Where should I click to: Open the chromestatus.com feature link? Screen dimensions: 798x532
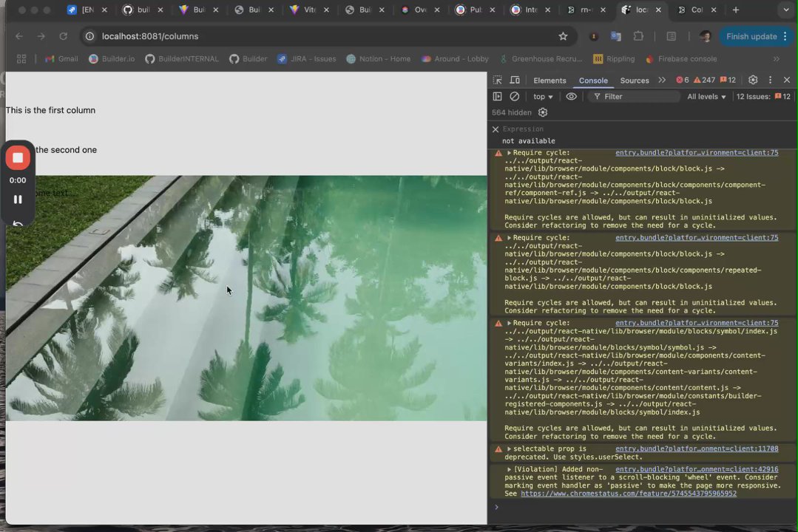coord(628,494)
